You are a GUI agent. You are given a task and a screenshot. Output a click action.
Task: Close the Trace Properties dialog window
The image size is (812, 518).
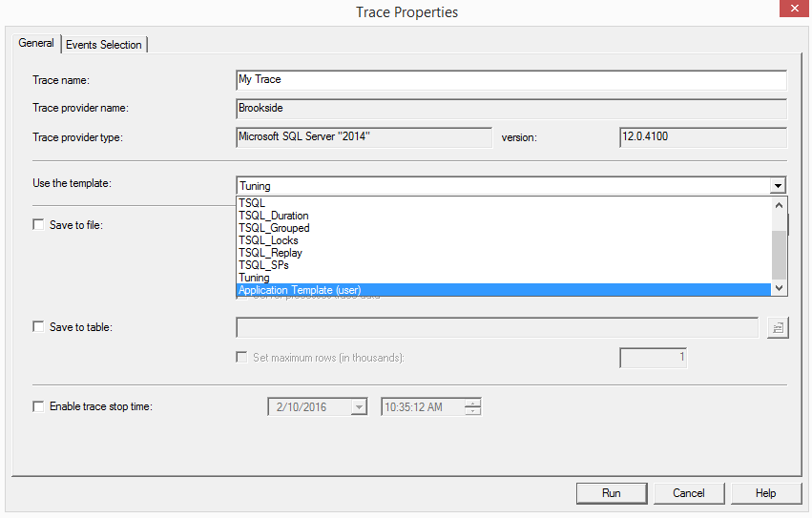click(790, 12)
